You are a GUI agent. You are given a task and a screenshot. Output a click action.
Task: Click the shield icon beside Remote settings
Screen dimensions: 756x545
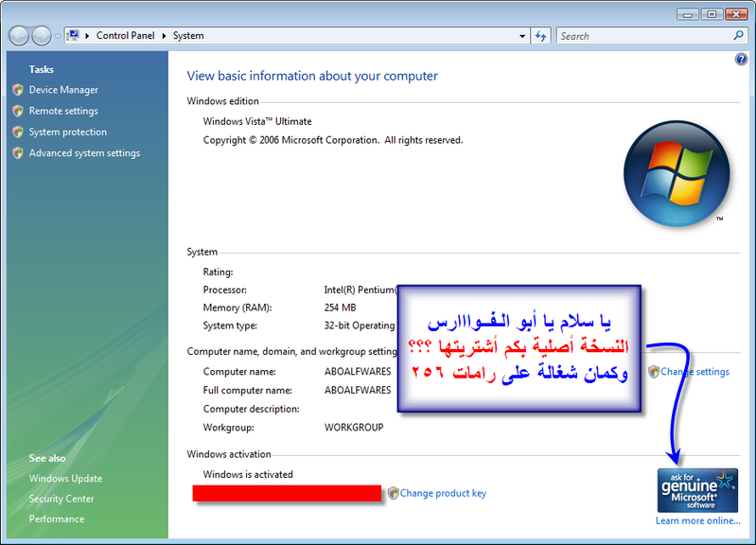click(18, 111)
